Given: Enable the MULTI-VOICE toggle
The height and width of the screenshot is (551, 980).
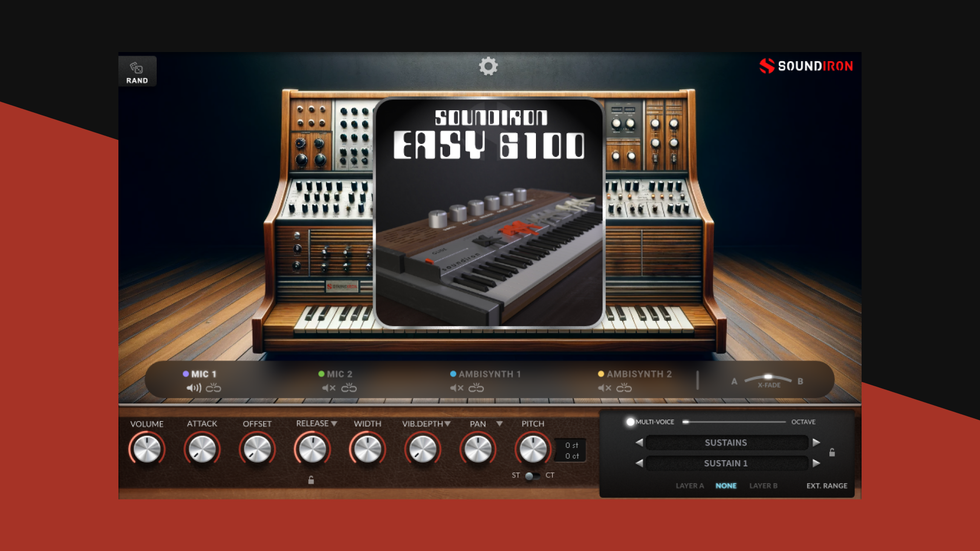Looking at the screenshot, I should coord(631,422).
